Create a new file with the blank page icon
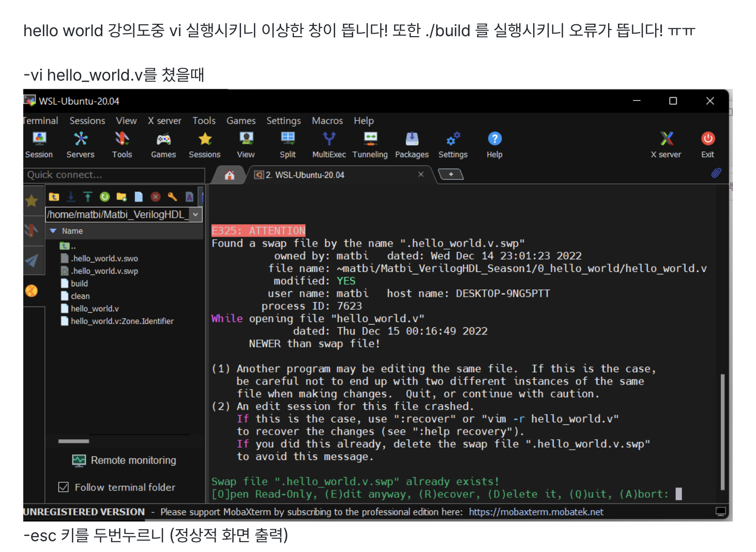This screenshot has height=552, width=756. coord(139,196)
